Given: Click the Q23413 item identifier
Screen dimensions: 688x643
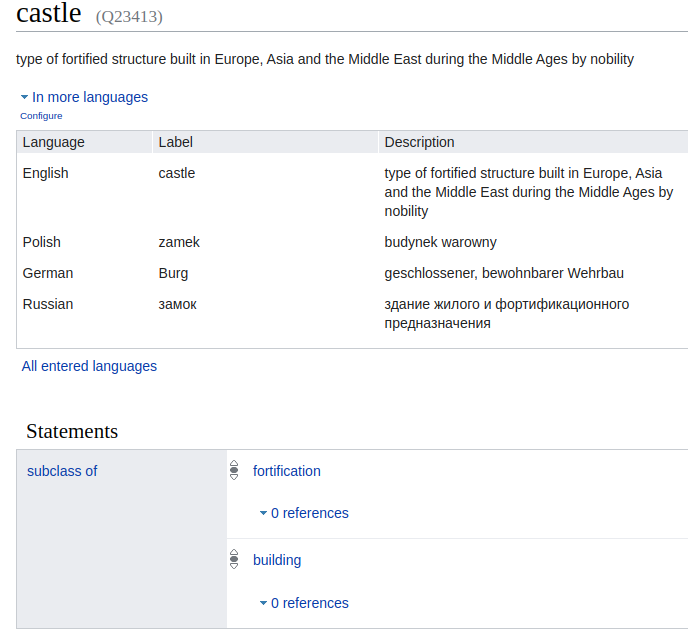Looking at the screenshot, I should tap(129, 17).
